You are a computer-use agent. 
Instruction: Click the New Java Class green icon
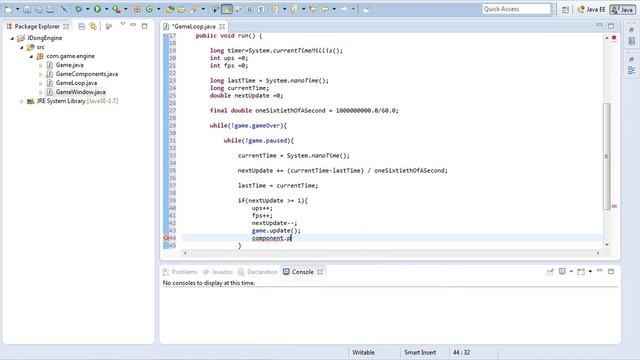pos(149,9)
